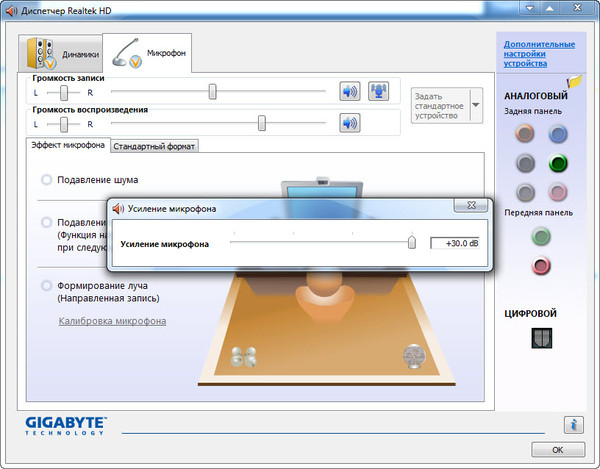The width and height of the screenshot is (600, 469).
Task: Expand the set default device dropdown arrow
Action: tap(476, 105)
